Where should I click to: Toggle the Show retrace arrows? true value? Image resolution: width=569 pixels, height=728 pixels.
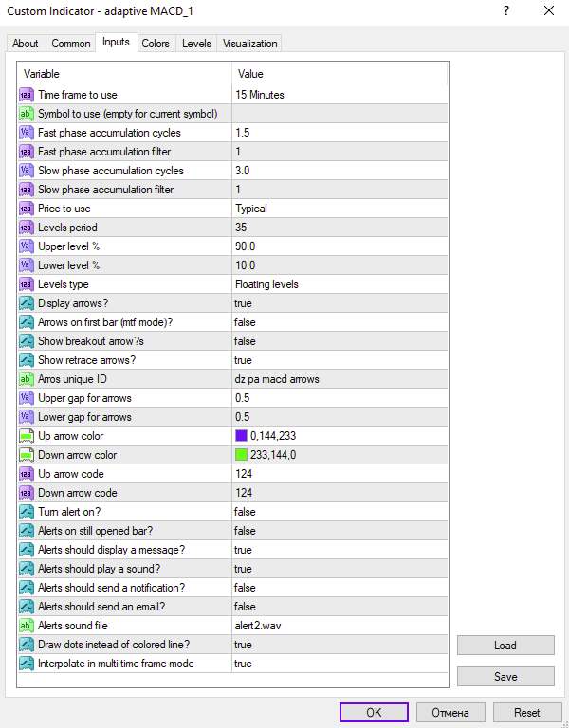(340, 360)
